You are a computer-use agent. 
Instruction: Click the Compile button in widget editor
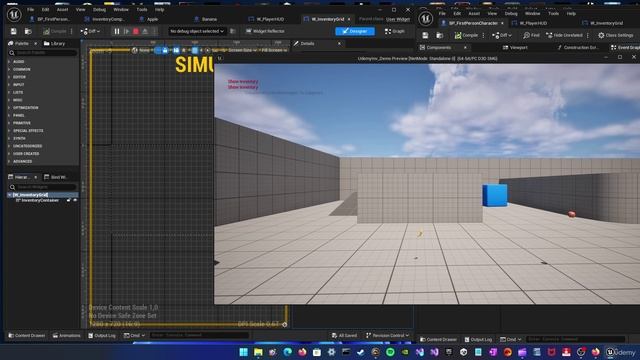point(55,31)
